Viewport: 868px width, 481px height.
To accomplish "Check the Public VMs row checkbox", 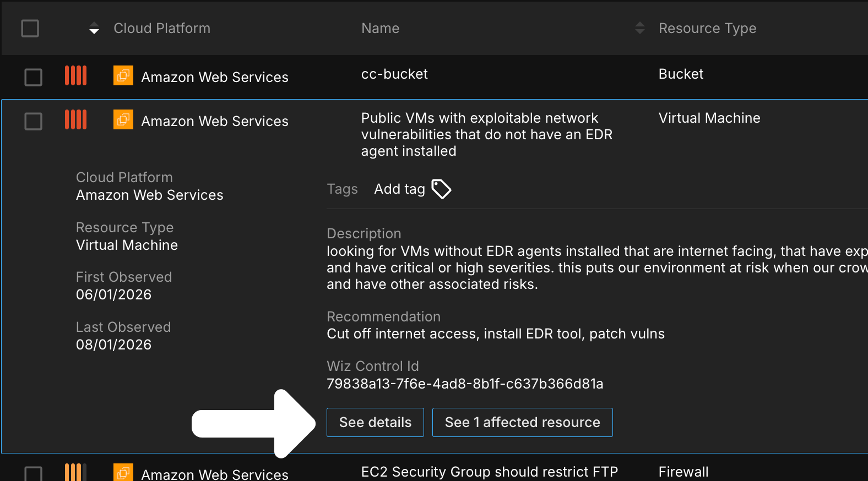I will point(34,121).
